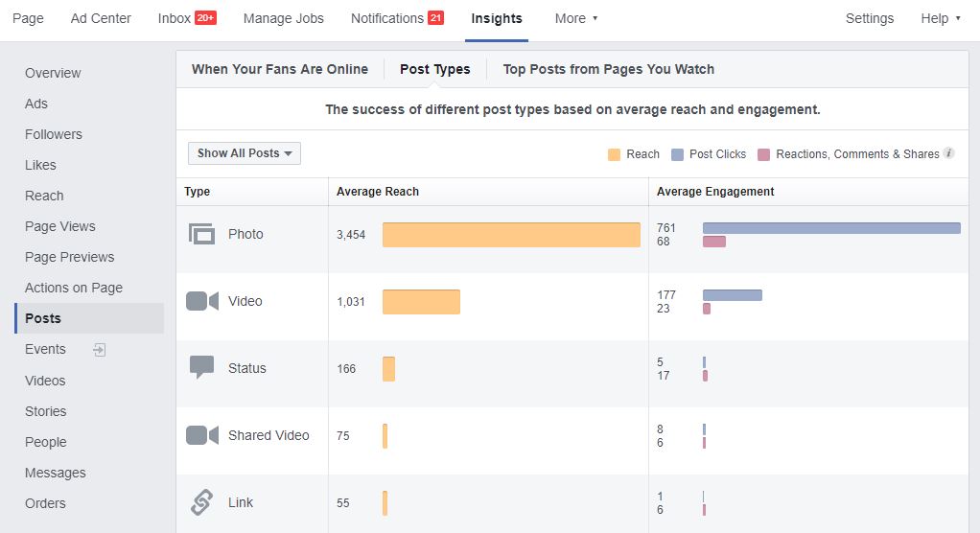This screenshot has height=533, width=980.
Task: Open Page Previews in the sidebar
Action: [x=70, y=257]
